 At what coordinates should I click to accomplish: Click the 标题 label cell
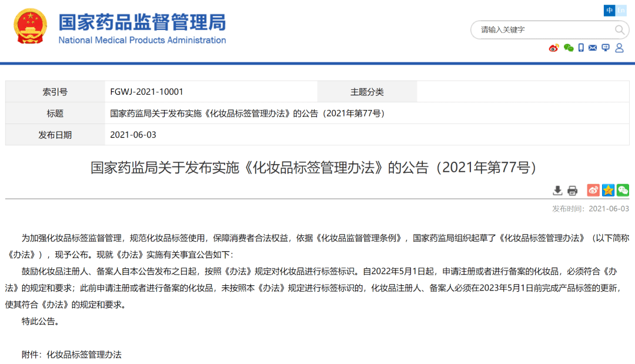[x=55, y=113]
